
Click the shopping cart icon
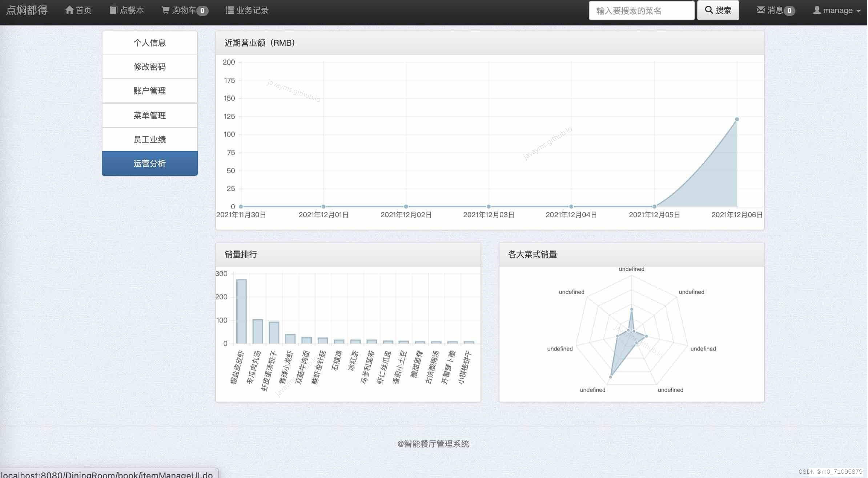coord(165,10)
